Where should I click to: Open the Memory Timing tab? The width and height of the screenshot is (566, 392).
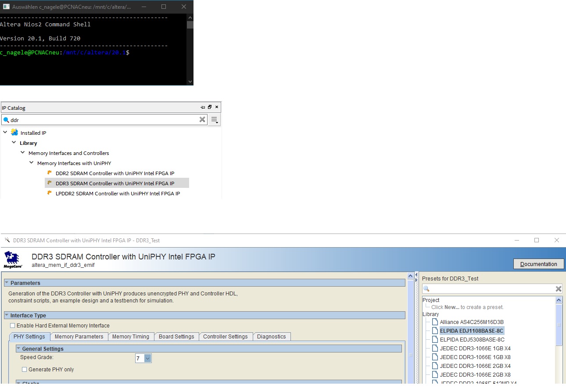pos(131,337)
